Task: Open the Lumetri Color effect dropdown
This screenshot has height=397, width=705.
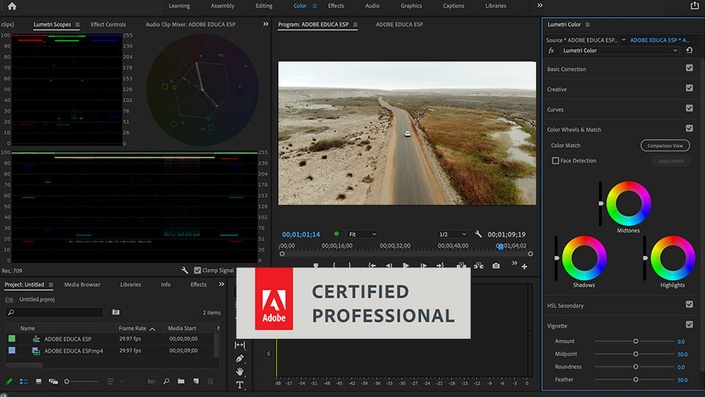Action: (x=620, y=50)
